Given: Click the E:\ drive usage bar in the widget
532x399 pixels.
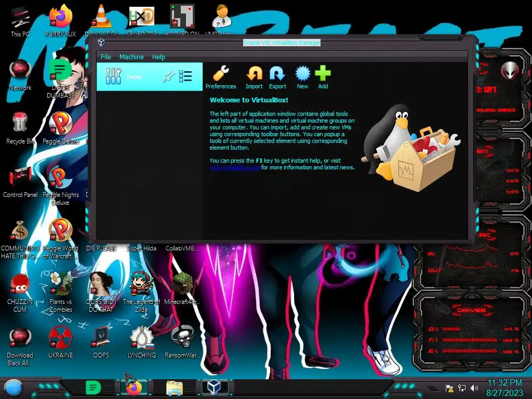Looking at the screenshot, I should [470, 351].
